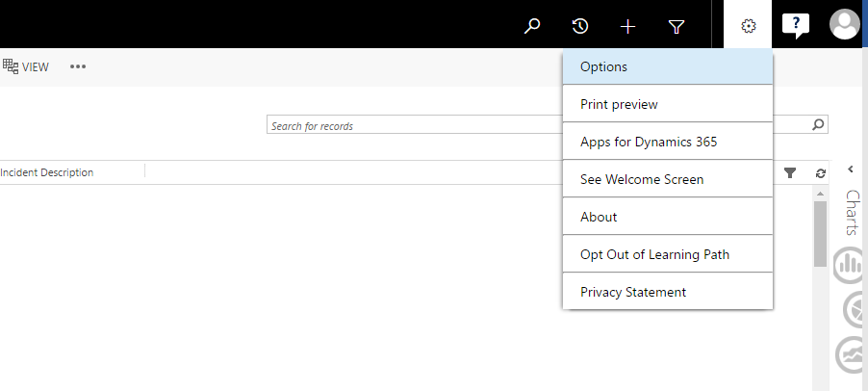The image size is (868, 391).
Task: Select the pie chart icon
Action: (x=854, y=310)
